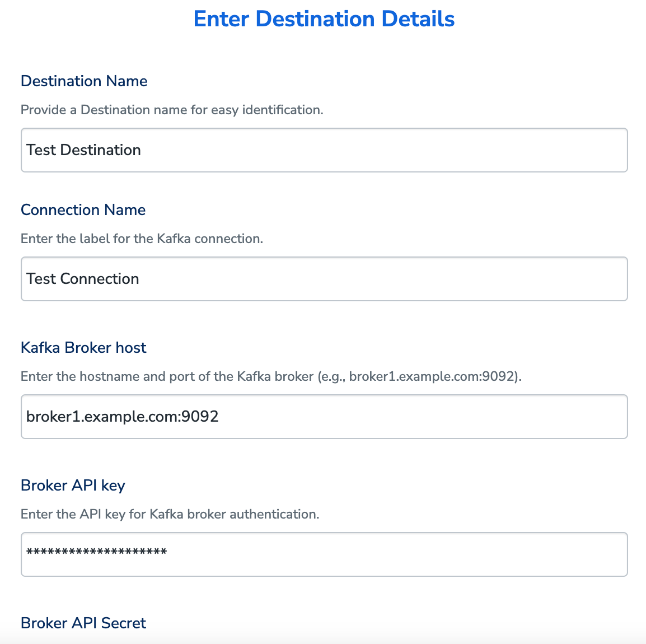Click the "Test Destination" entered value

coord(83,150)
